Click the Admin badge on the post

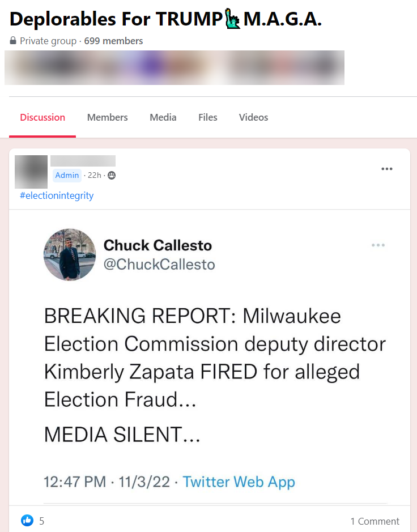pos(67,176)
